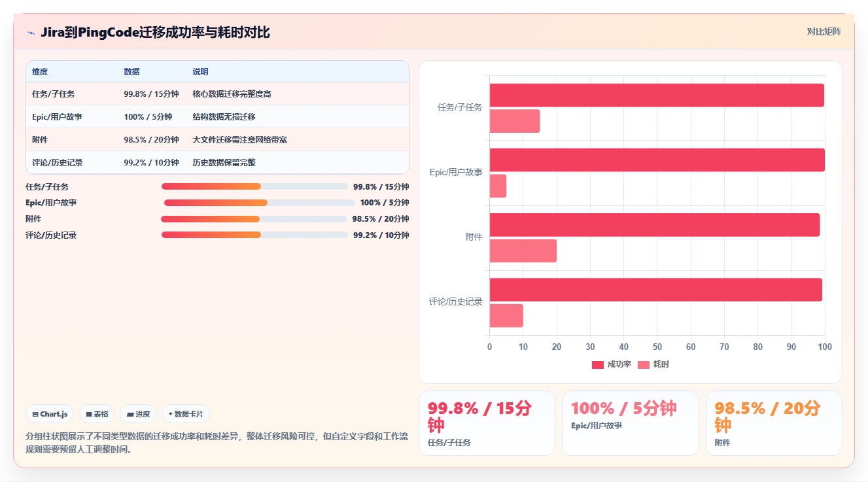Click the 数据 column header
868x482 pixels.
131,72
